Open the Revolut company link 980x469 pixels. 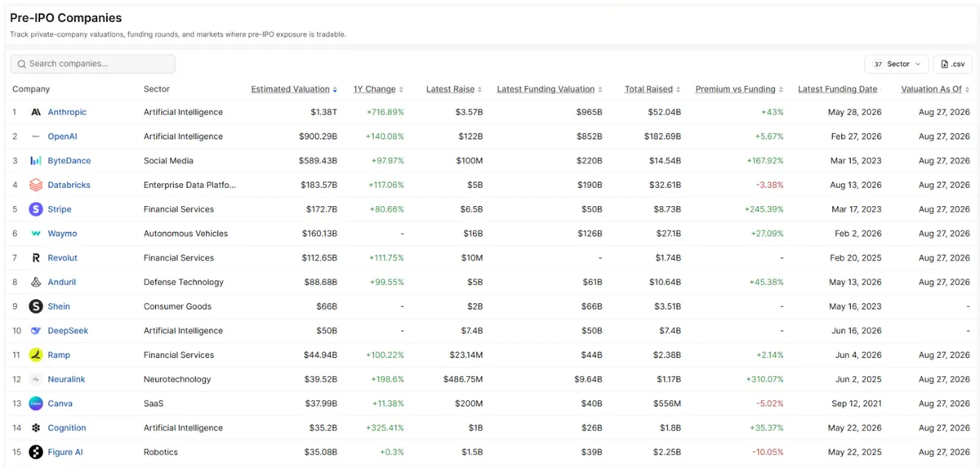[63, 258]
